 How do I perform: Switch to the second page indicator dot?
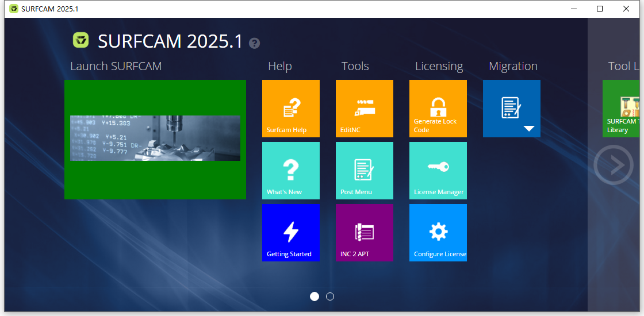point(330,296)
